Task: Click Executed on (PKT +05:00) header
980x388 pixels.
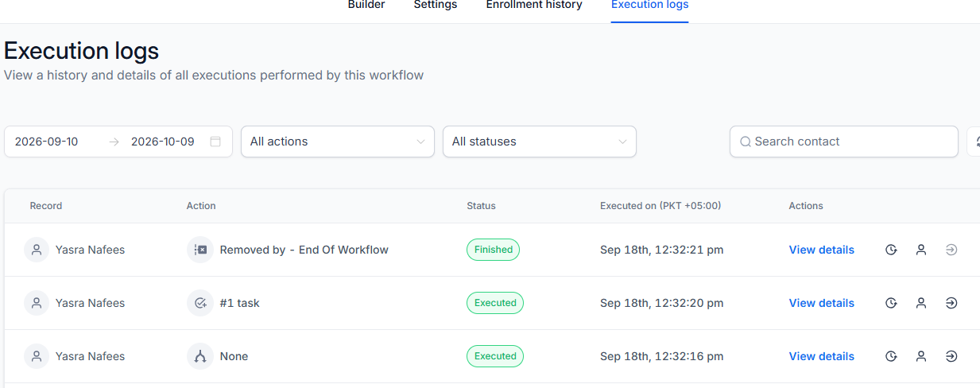Action: click(660, 206)
